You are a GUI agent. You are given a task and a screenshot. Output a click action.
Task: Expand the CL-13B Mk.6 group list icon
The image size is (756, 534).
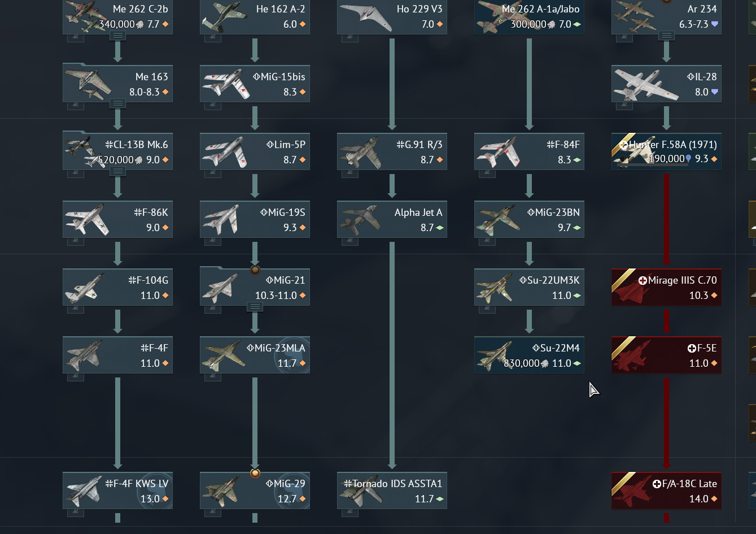pos(117,171)
